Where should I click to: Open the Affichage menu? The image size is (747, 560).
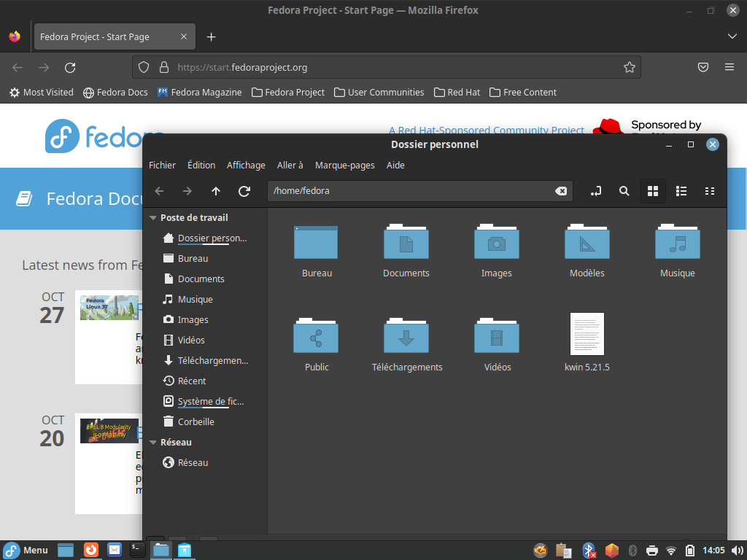[246, 166]
